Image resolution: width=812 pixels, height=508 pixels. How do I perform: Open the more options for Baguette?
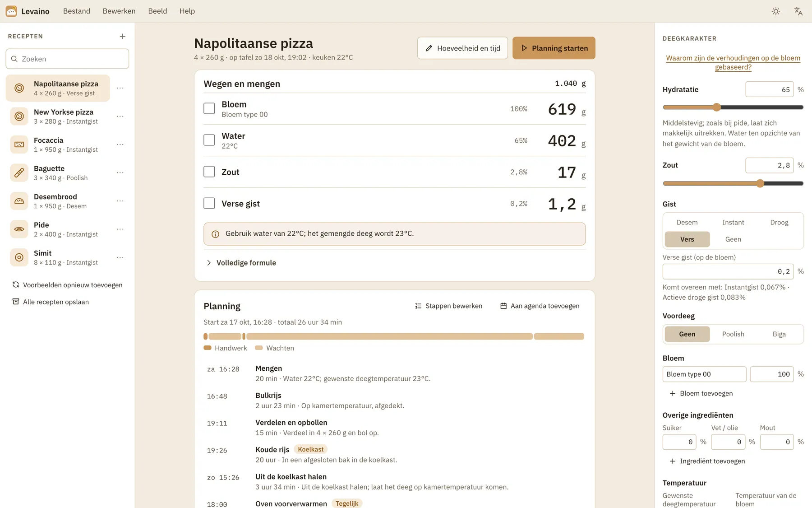pos(120,173)
